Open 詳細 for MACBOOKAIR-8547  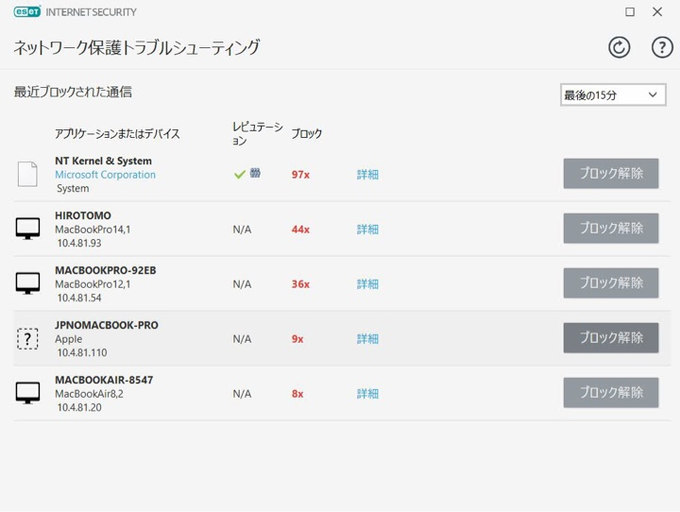pyautogui.click(x=368, y=394)
